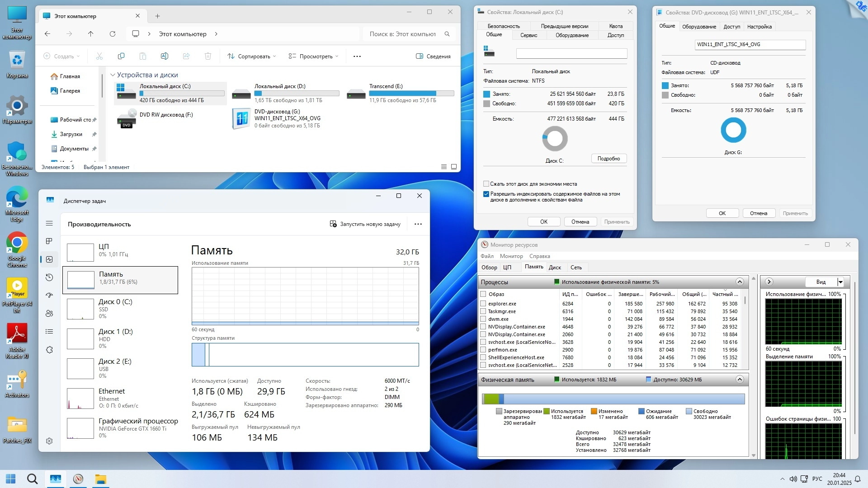The width and height of the screenshot is (868, 488).
Task: Open the Оборудование tab in DVD properties
Action: [699, 27]
